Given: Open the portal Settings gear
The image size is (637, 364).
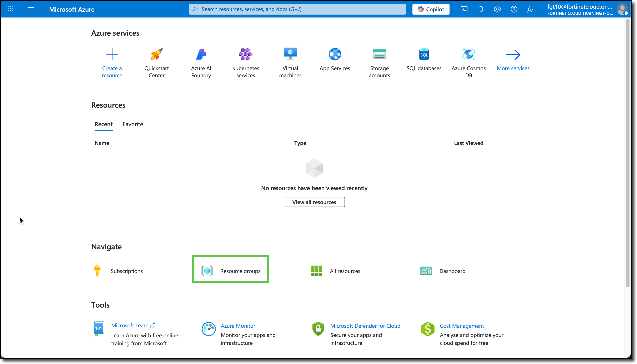Looking at the screenshot, I should click(497, 9).
